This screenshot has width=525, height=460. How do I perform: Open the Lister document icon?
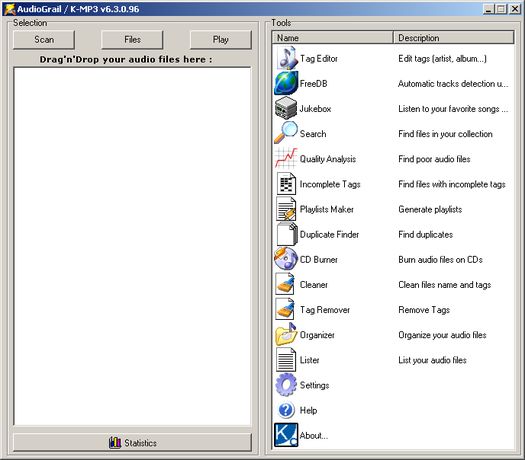286,360
